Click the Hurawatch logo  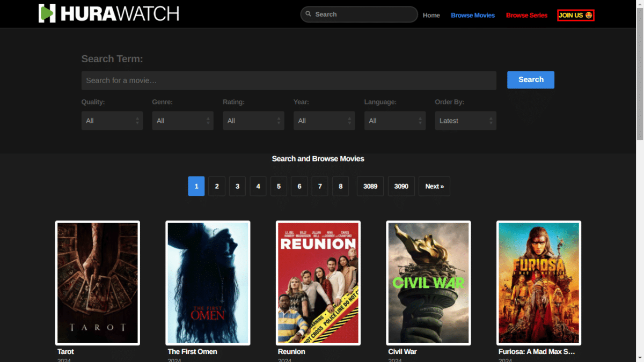[107, 13]
